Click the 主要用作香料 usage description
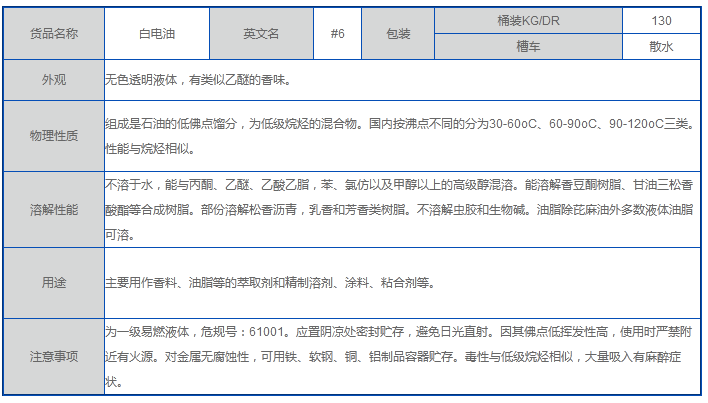Screen dimensions: 708x403 click(x=270, y=283)
